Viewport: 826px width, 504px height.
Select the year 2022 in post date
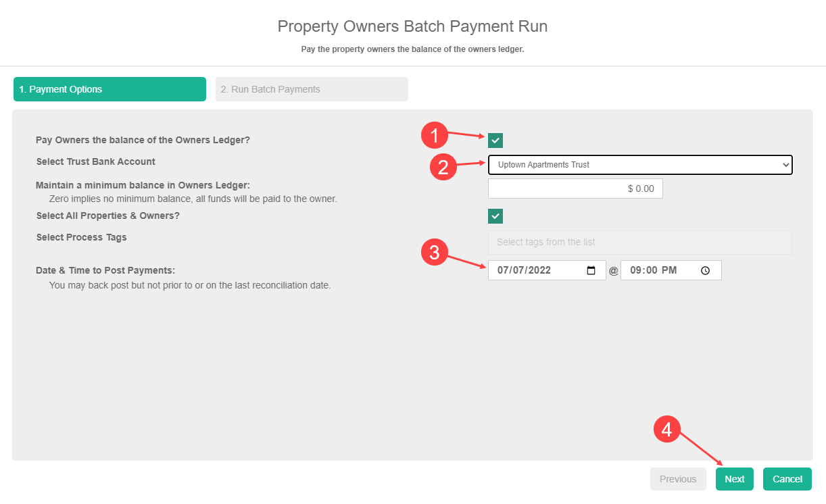pyautogui.click(x=539, y=270)
